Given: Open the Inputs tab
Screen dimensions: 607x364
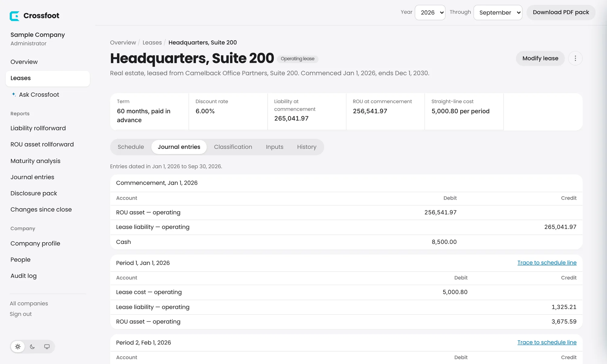Looking at the screenshot, I should point(275,147).
